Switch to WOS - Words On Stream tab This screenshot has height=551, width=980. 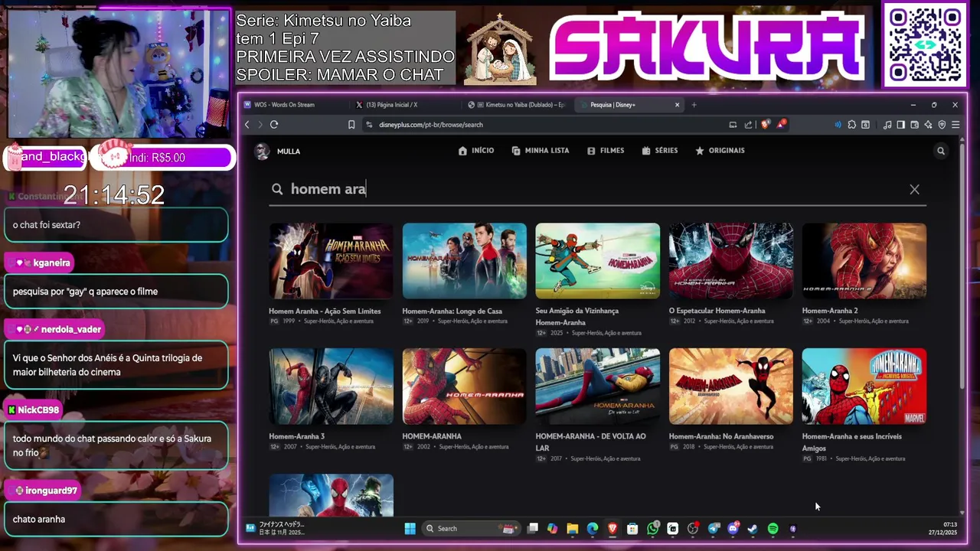(295, 105)
